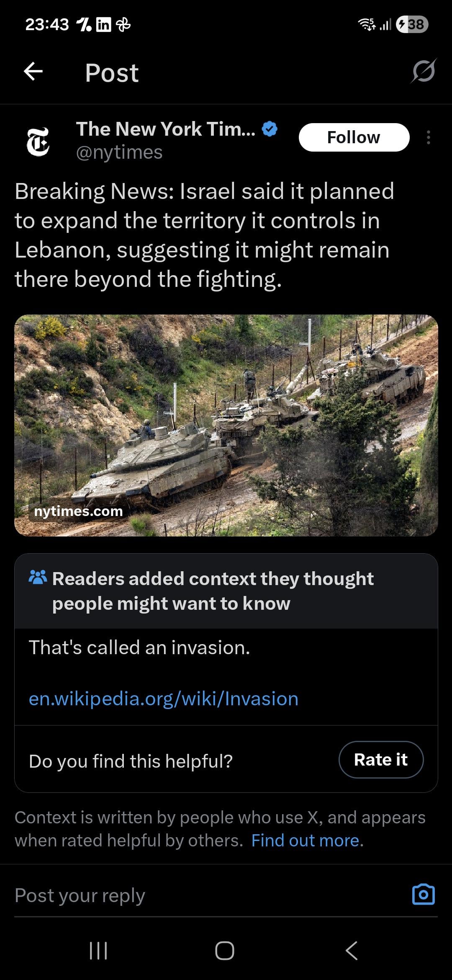Tap the nytimes.com label on image
Screen dimensions: 452x980
[x=78, y=511]
